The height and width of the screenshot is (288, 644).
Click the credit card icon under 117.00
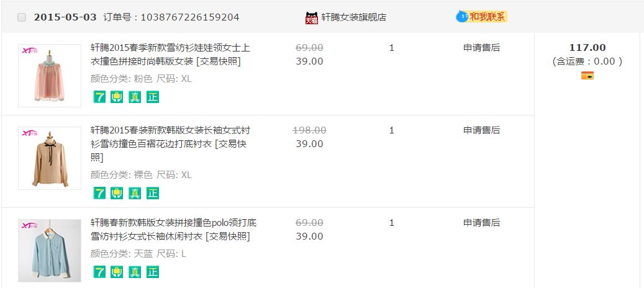coord(587,76)
